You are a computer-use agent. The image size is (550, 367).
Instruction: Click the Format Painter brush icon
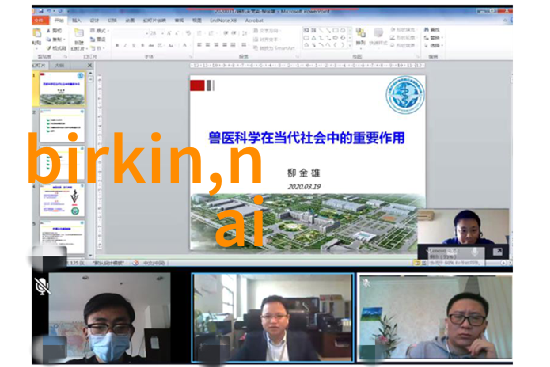49,48
